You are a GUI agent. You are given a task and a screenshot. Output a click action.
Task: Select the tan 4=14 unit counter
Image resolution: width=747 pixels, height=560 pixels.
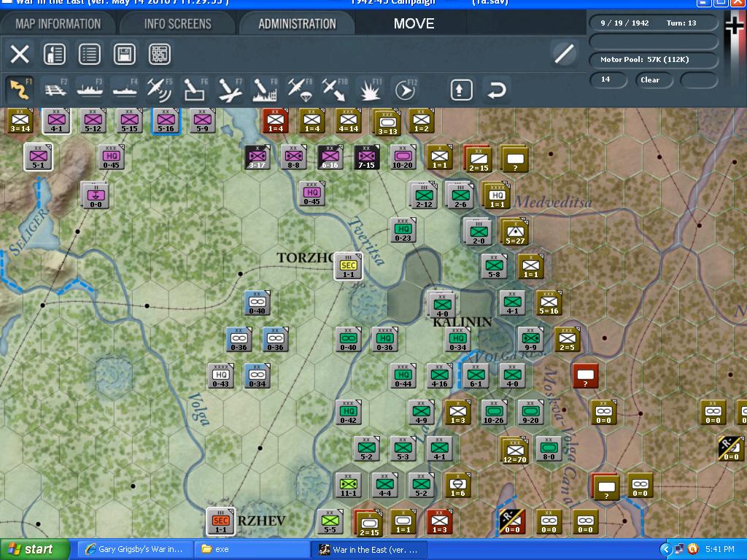[x=348, y=120]
